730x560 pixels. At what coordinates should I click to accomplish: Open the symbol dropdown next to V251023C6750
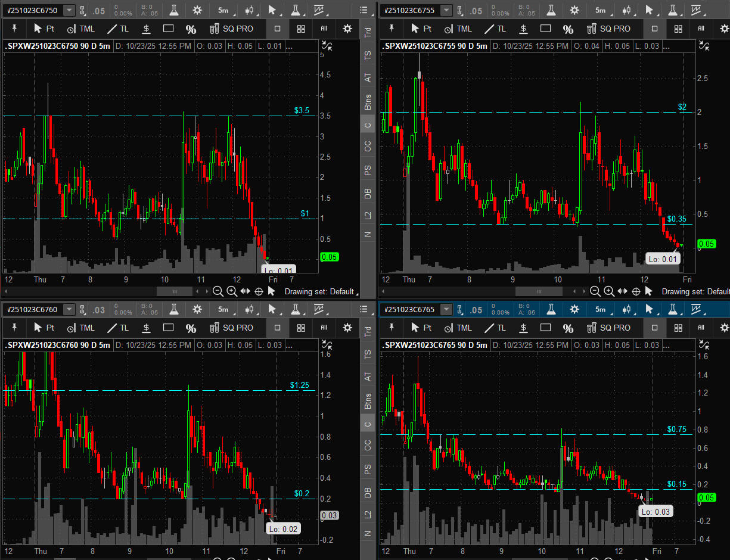pos(69,10)
